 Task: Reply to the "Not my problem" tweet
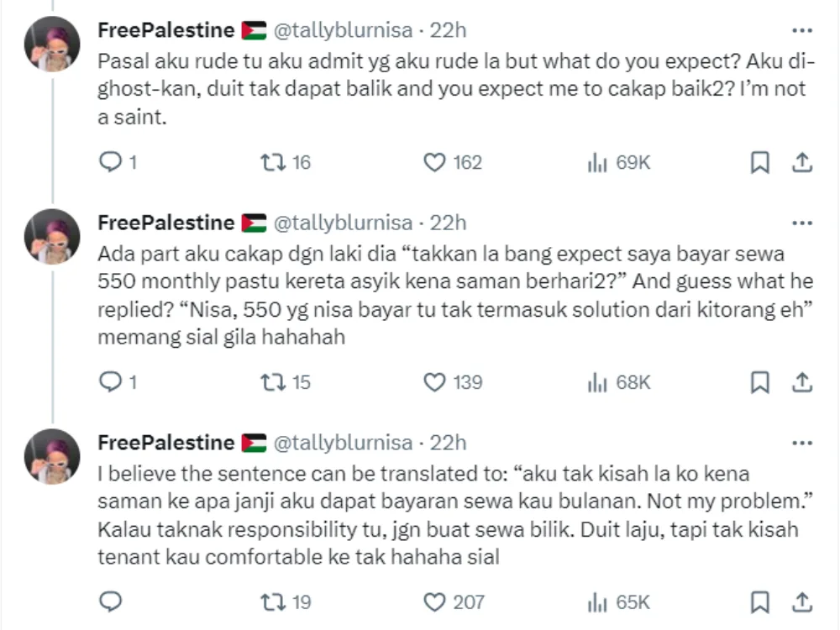[x=111, y=601]
